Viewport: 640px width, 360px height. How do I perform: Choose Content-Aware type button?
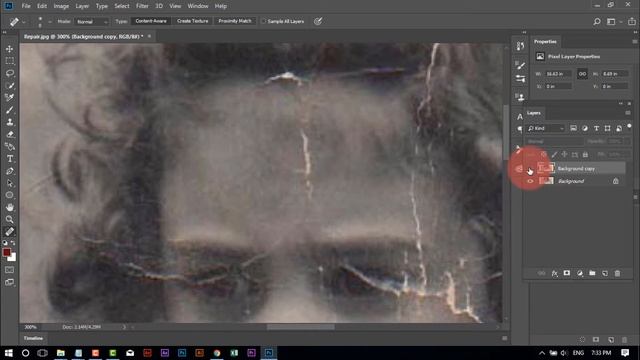click(151, 21)
